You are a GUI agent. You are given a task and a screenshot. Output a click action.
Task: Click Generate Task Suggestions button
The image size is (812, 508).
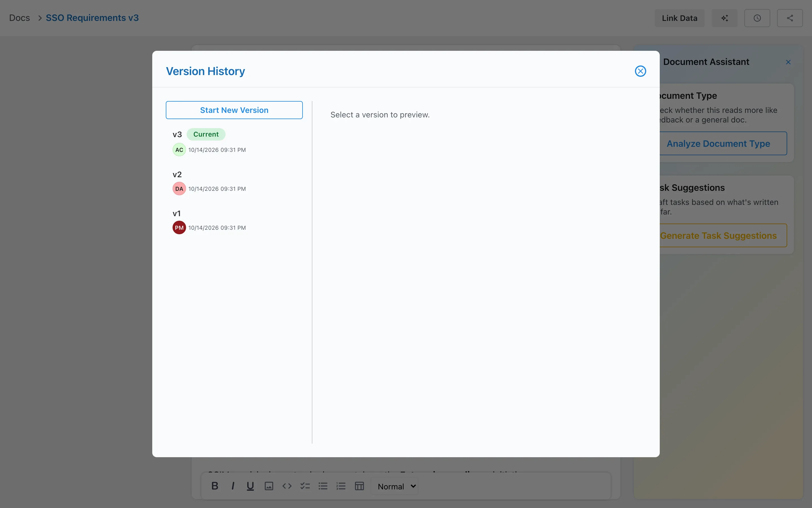(718, 236)
